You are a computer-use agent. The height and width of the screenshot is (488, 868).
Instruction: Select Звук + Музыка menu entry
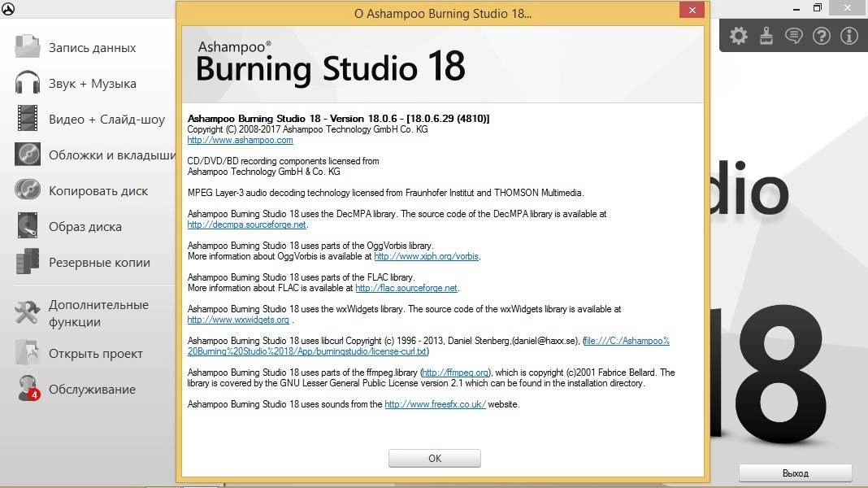(93, 84)
